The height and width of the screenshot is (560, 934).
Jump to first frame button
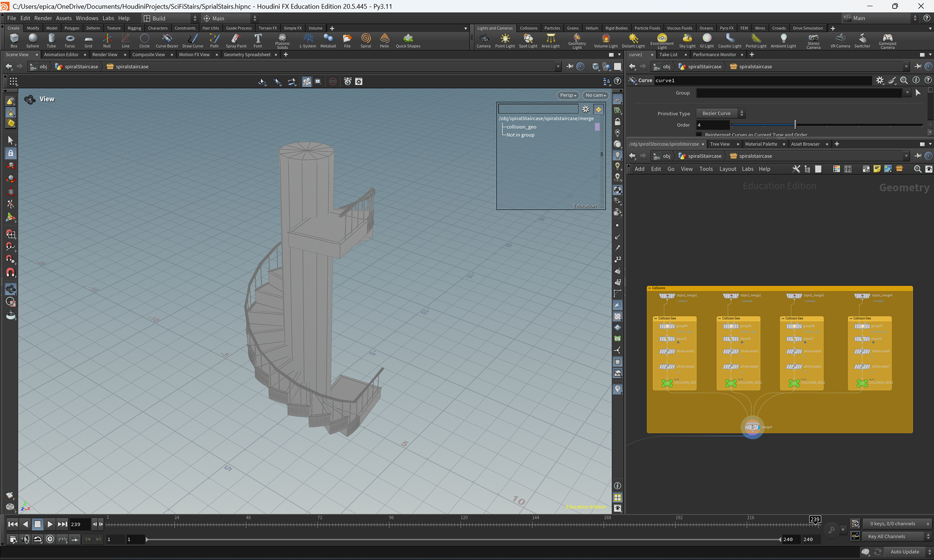[x=13, y=524]
